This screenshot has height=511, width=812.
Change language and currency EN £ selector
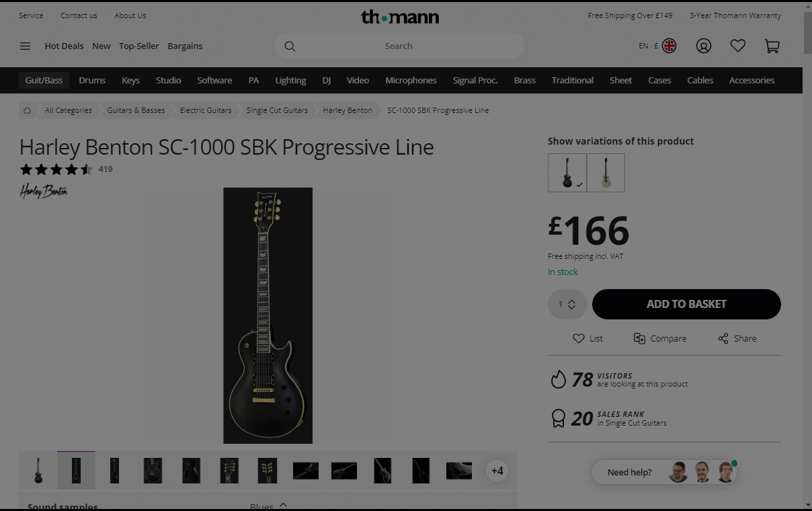coord(657,46)
